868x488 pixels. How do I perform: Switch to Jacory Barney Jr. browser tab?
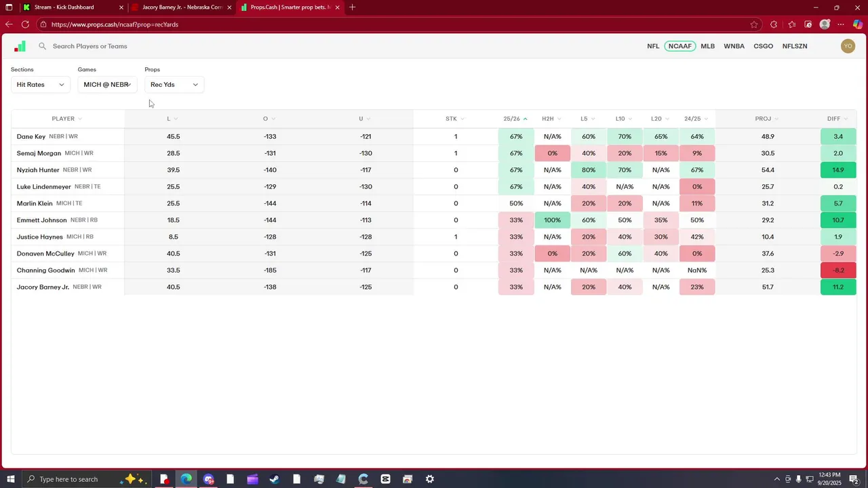[x=182, y=7]
